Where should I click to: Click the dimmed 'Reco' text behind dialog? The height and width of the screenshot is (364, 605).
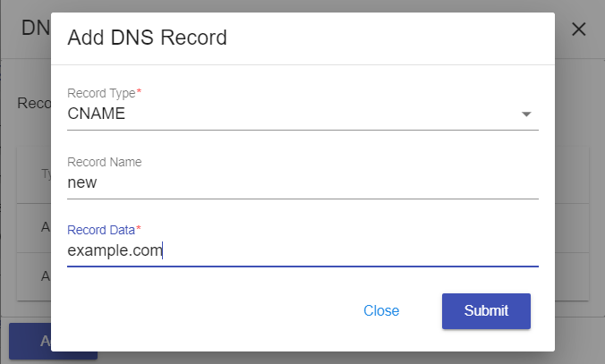pyautogui.click(x=33, y=103)
